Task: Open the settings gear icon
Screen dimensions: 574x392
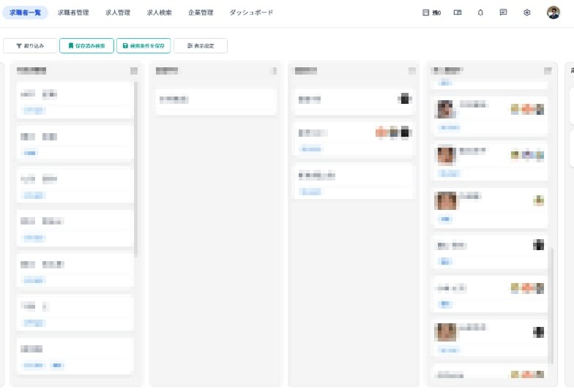Action: tap(527, 12)
